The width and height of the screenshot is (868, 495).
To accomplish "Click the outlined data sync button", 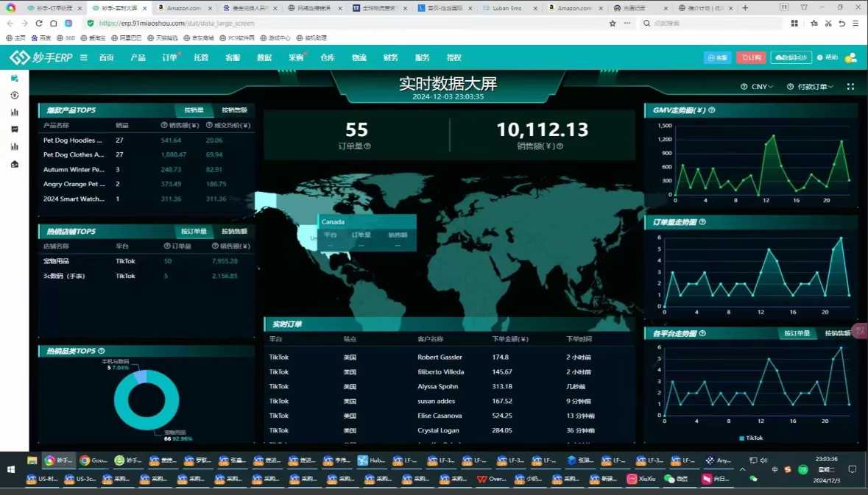I will [x=791, y=57].
